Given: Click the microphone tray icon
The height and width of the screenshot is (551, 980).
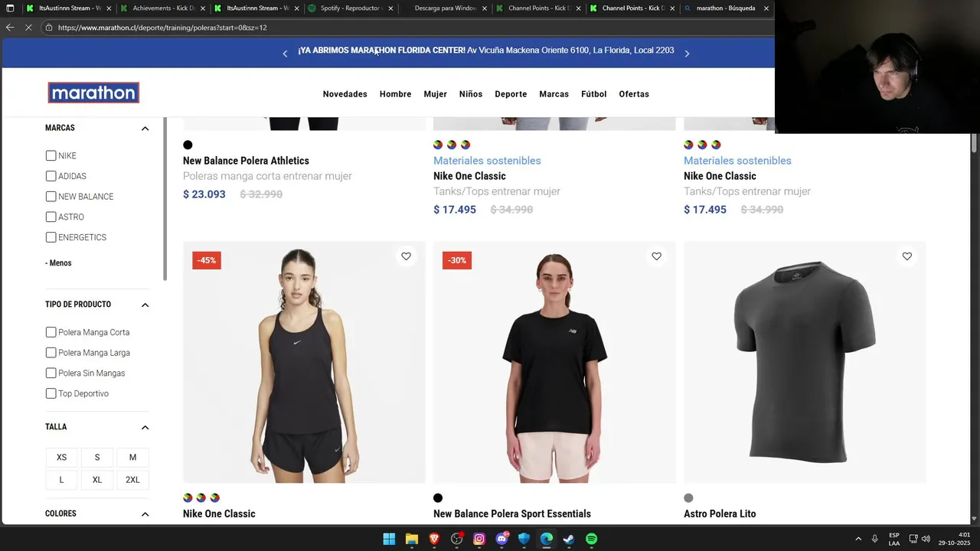Looking at the screenshot, I should click(874, 539).
